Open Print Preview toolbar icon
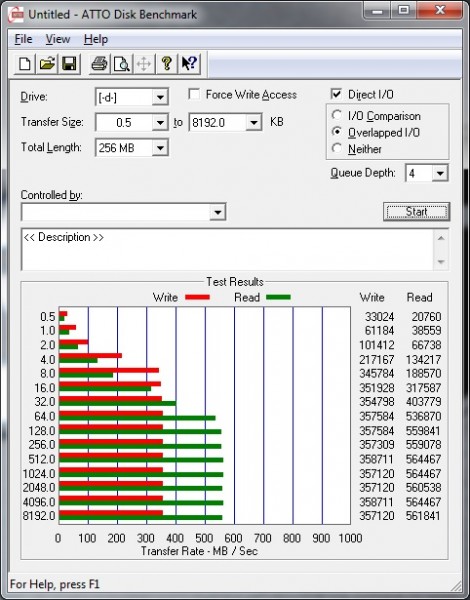The height and width of the screenshot is (600, 470). tap(121, 64)
